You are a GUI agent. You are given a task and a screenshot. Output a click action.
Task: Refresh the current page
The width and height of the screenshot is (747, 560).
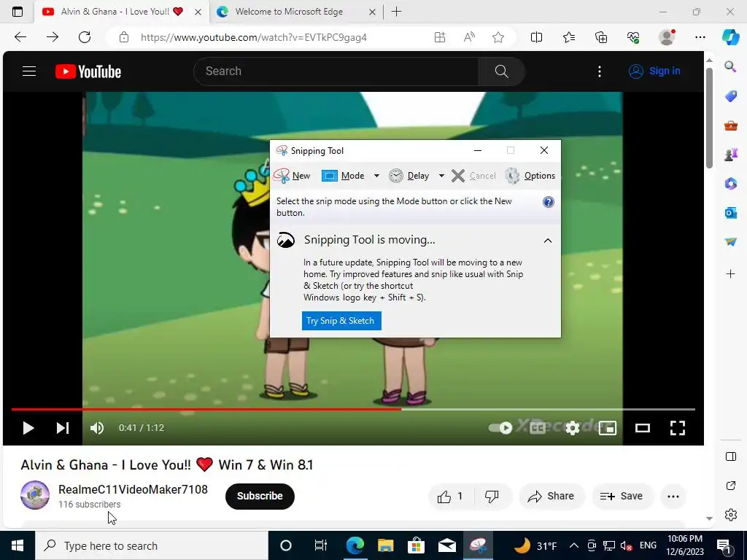(85, 37)
